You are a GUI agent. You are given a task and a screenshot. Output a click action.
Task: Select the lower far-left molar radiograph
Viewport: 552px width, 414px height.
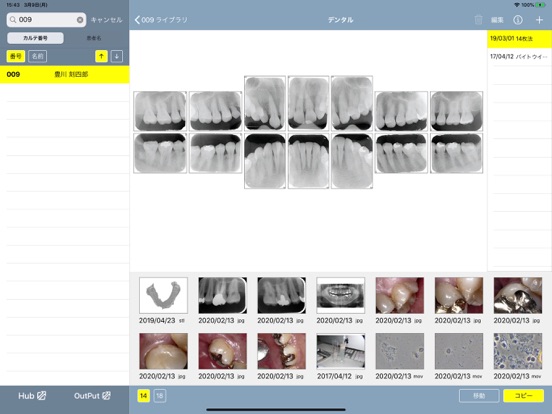click(160, 153)
